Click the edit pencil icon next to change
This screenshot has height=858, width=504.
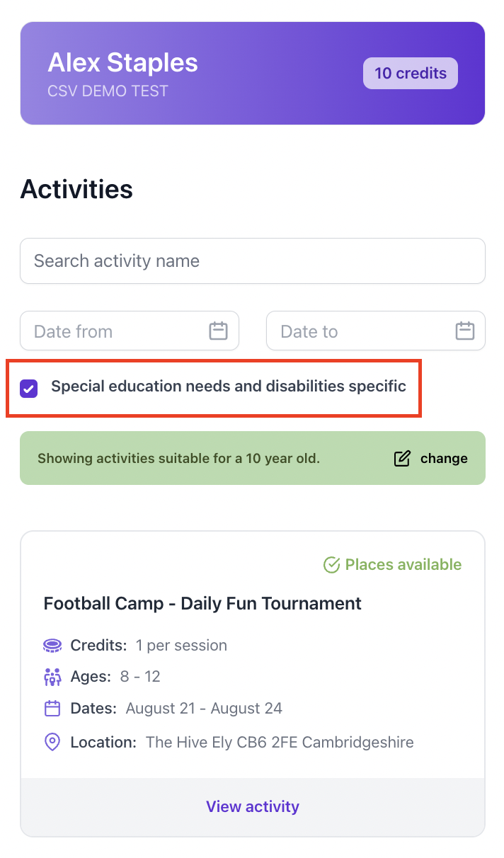[x=401, y=458]
